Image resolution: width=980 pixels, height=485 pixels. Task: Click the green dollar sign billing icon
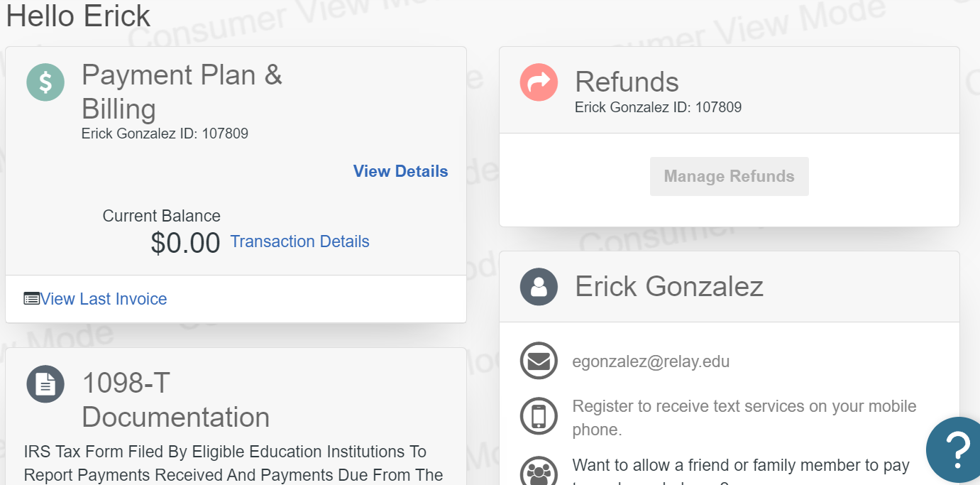[45, 82]
